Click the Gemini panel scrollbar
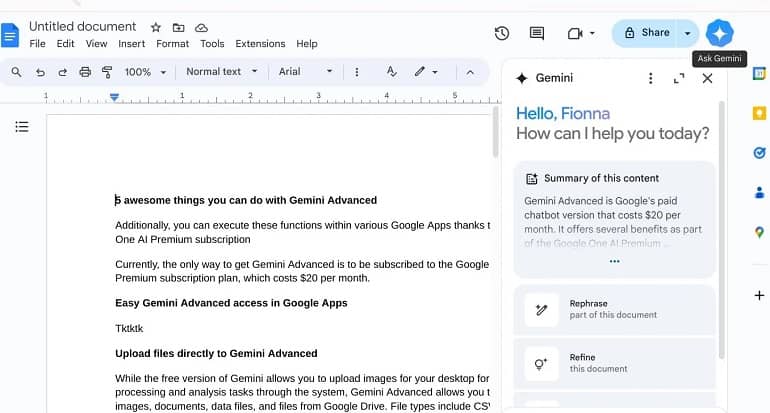Screen dimensions: 770x413 pos(721,230)
